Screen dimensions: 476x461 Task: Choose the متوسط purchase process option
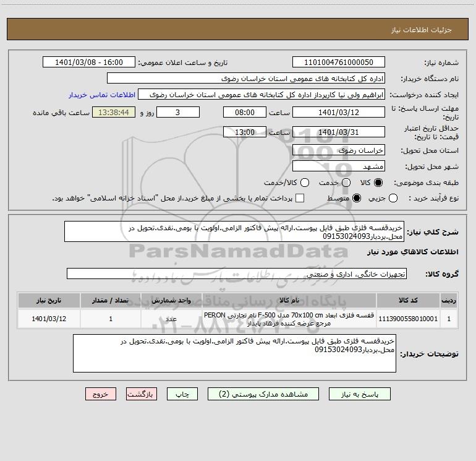pos(357,198)
